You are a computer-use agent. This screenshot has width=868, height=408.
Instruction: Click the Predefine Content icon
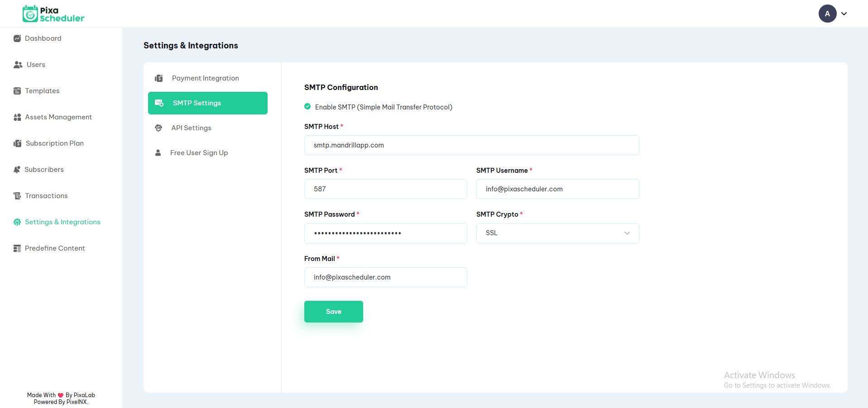(17, 248)
